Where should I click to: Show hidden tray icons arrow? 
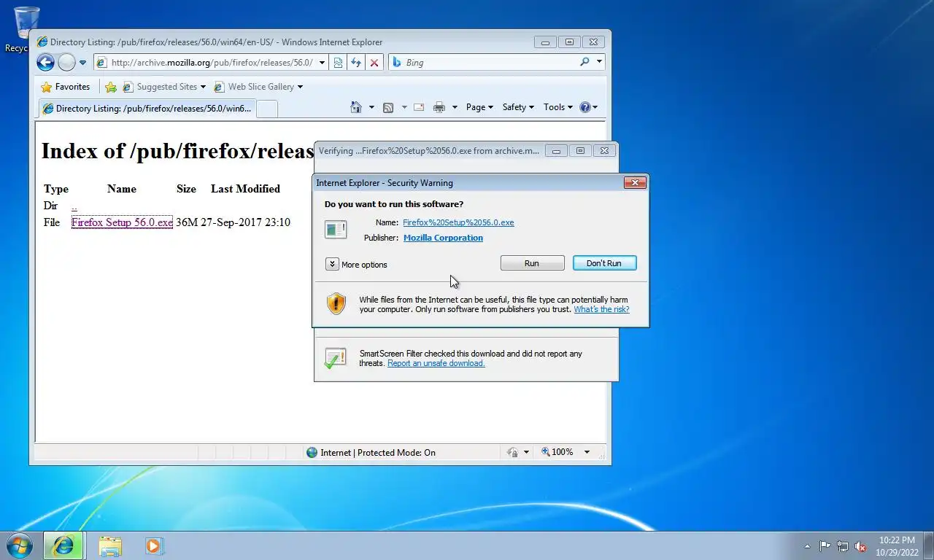coord(807,546)
